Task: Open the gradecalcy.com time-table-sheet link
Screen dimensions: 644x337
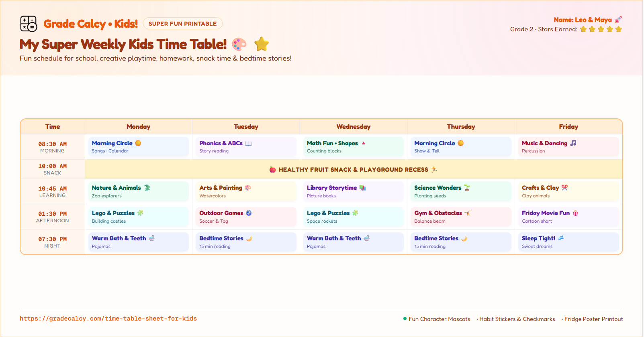Action: (108, 319)
